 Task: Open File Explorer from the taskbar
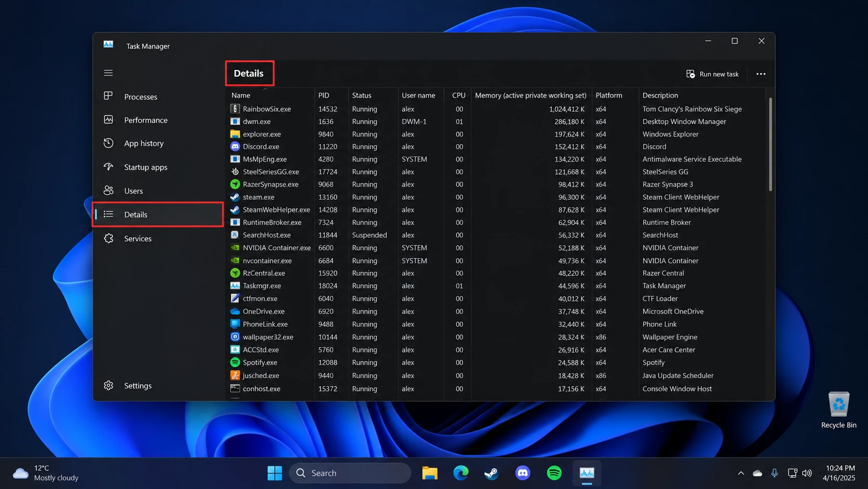click(x=430, y=473)
